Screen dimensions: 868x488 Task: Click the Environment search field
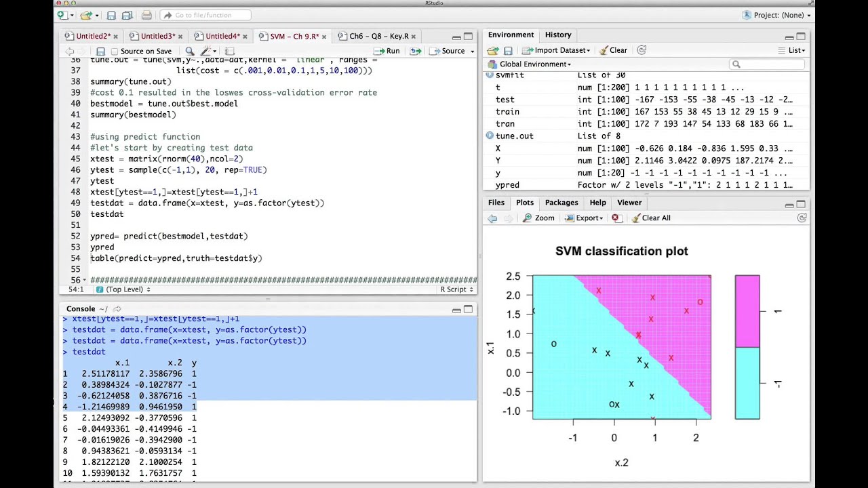(x=767, y=64)
